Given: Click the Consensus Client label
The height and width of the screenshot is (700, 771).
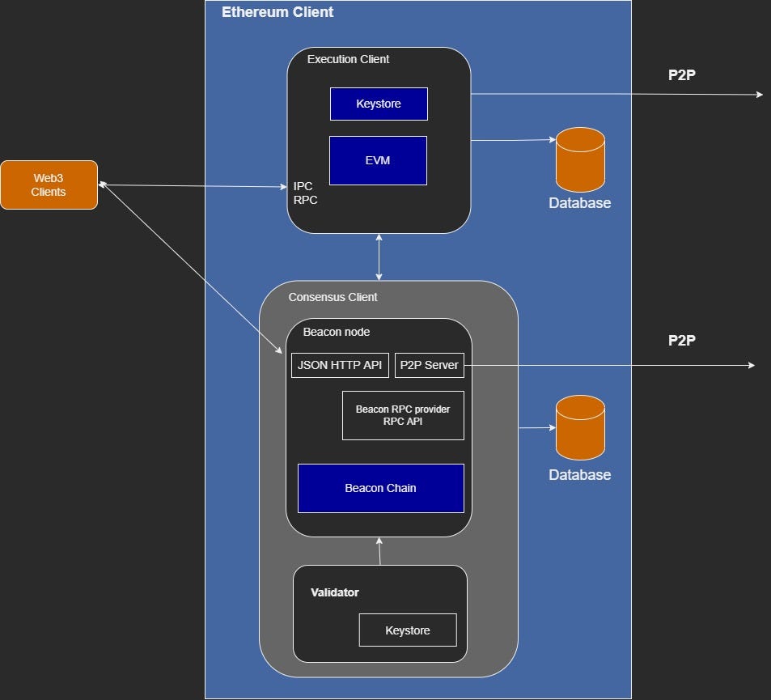Looking at the screenshot, I should point(333,297).
